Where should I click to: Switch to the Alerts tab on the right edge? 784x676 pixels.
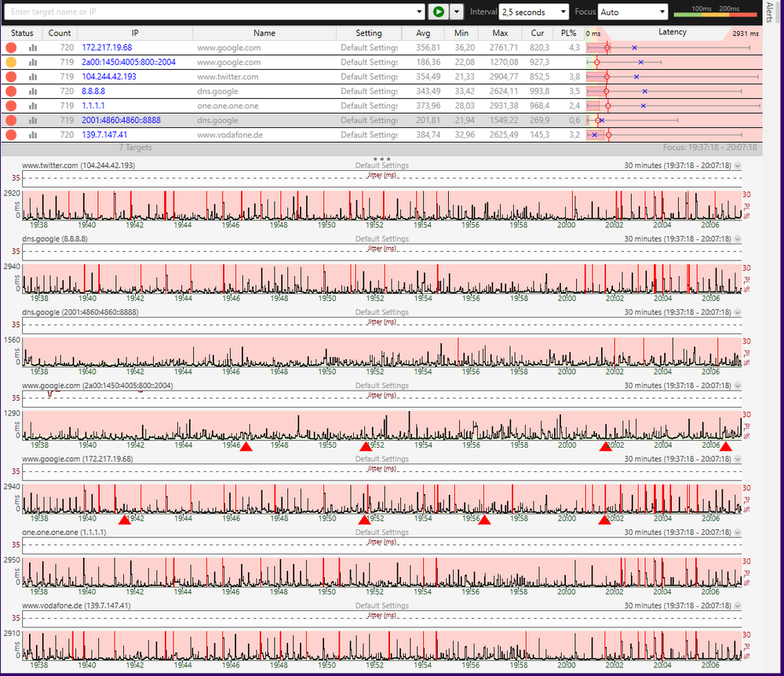[771, 11]
